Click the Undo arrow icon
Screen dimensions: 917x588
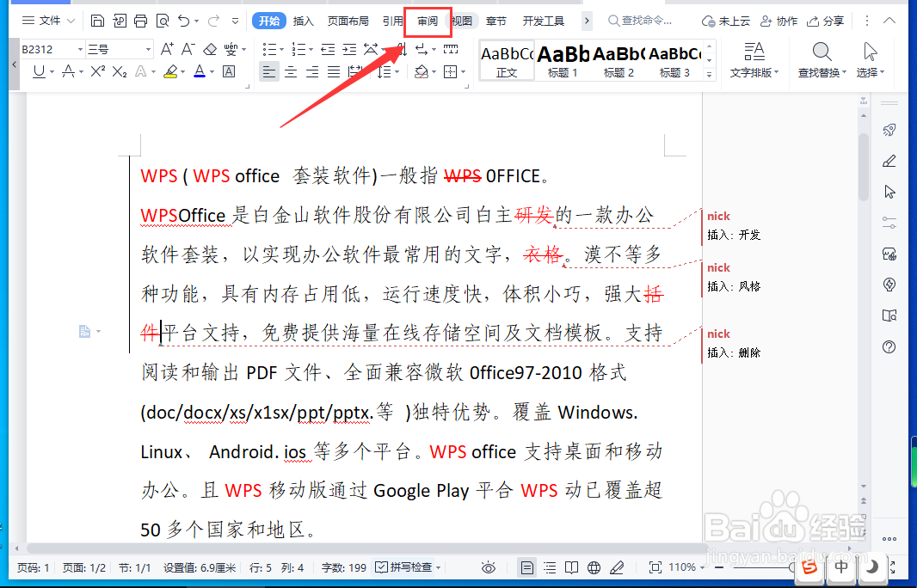(x=184, y=21)
